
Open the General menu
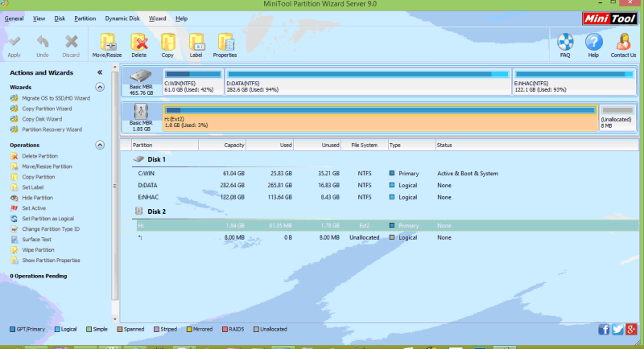pyautogui.click(x=14, y=18)
